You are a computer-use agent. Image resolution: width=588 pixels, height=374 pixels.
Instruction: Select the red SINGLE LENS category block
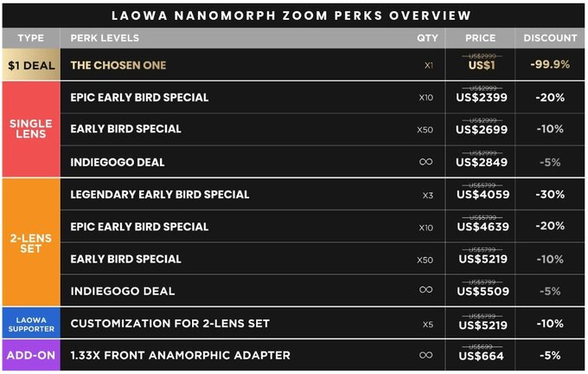[31, 129]
